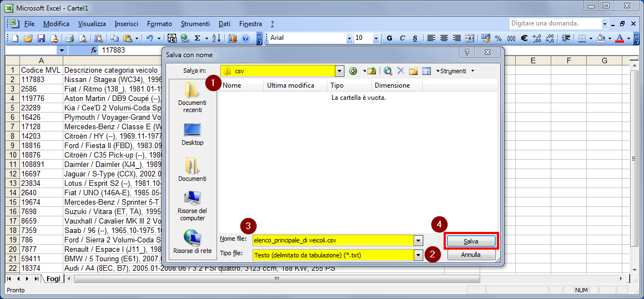Click Decrease Decimal icon
Screen dimensions: 644x299
550,38
